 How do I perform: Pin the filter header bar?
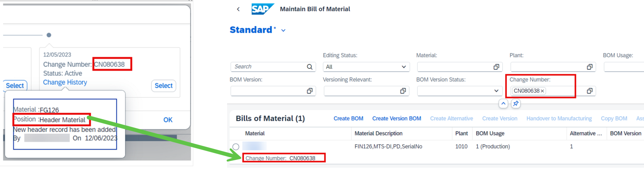coord(516,103)
